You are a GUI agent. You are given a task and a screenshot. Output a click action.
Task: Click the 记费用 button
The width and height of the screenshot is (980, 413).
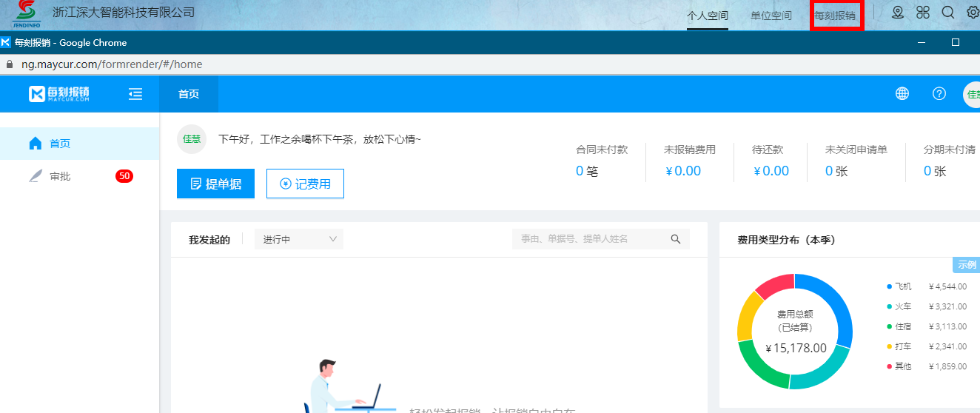(305, 184)
